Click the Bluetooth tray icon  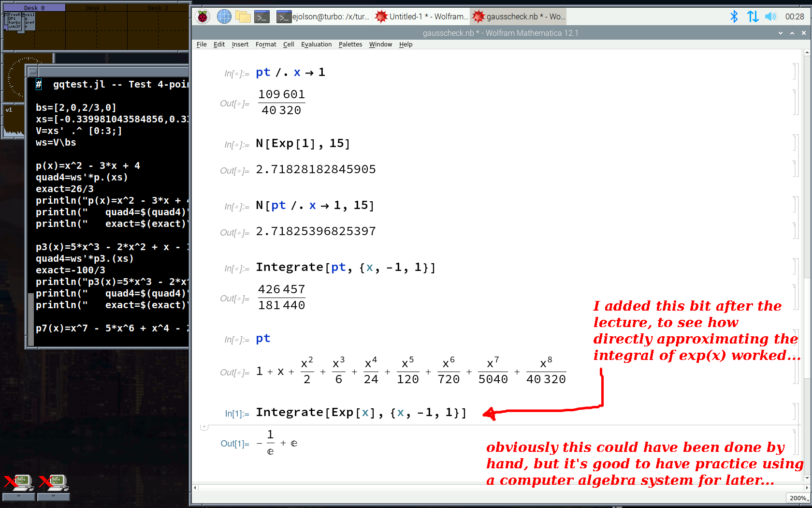[734, 17]
